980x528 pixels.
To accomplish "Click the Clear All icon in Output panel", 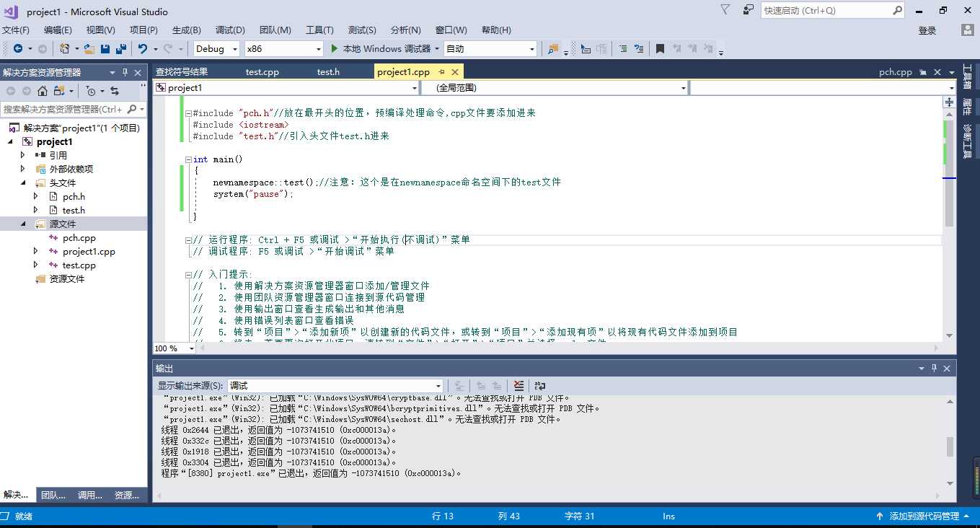I will click(x=519, y=386).
